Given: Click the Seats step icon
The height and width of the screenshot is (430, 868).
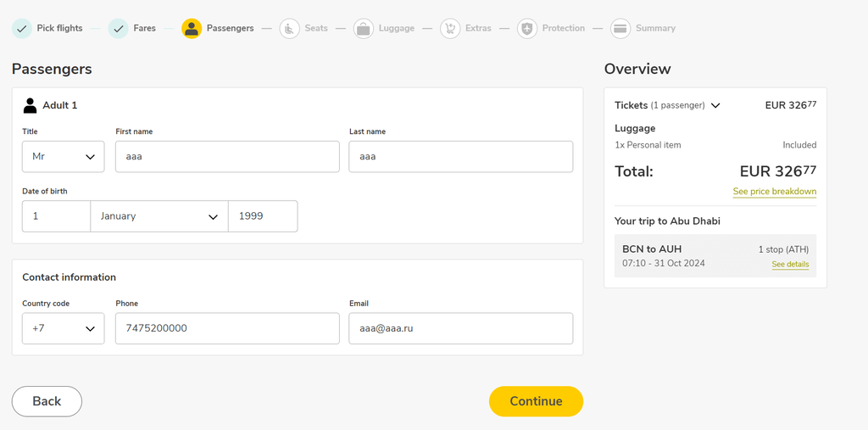Looking at the screenshot, I should coord(290,28).
